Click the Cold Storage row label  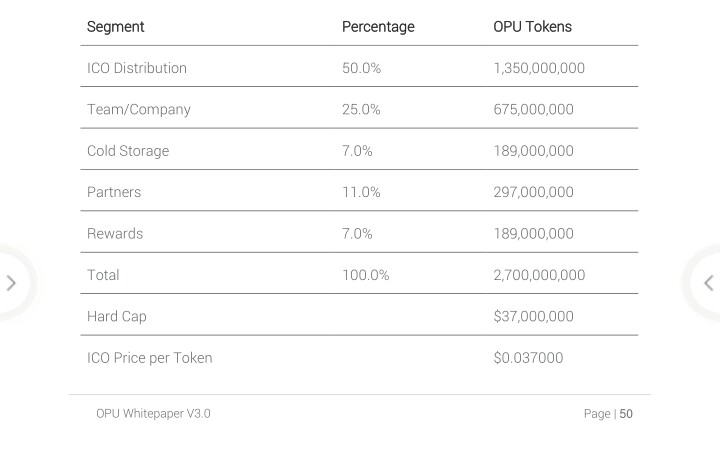pos(128,151)
